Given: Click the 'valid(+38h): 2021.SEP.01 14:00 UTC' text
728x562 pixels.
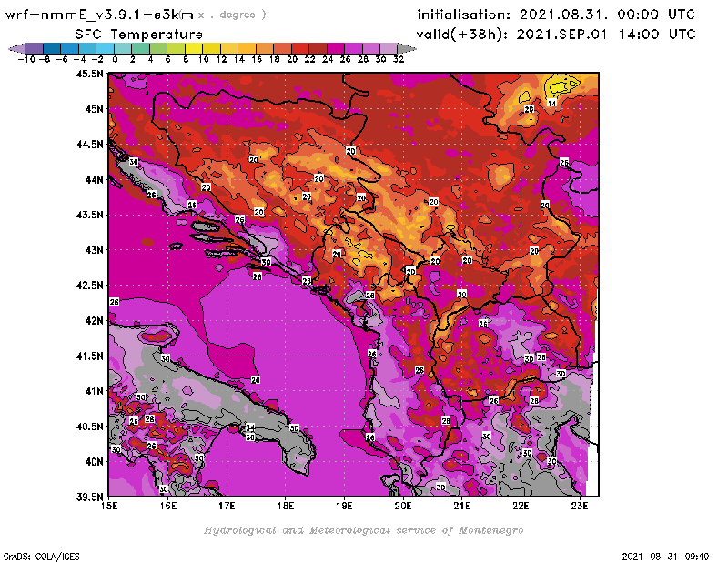Looking at the screenshot, I should (556, 35).
